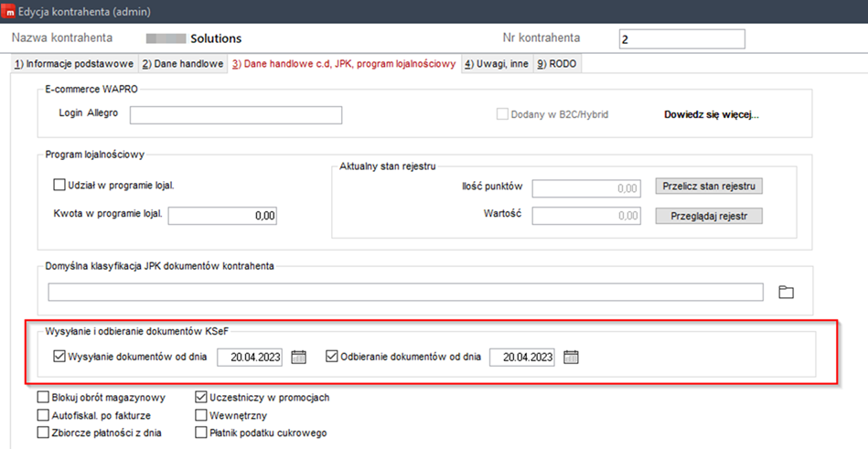The height and width of the screenshot is (449, 868).
Task: Focus the Kwota w programie lojal. field
Action: point(222,216)
